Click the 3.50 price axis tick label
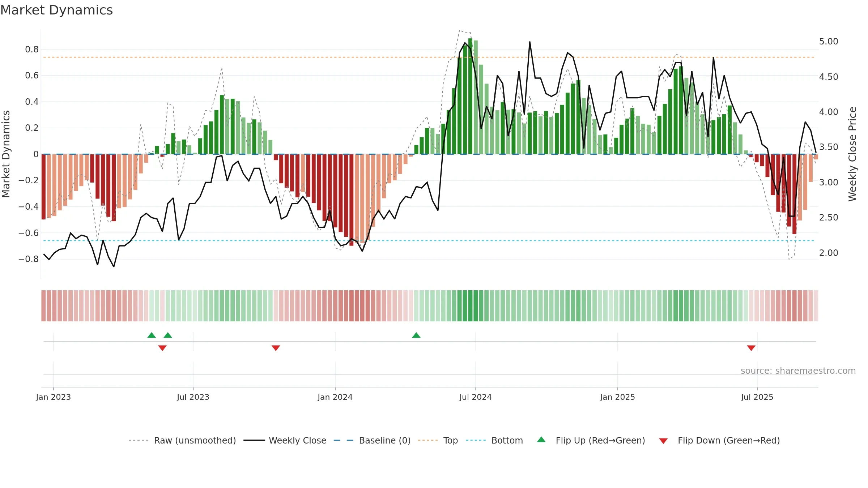The width and height of the screenshot is (868, 488). (829, 147)
